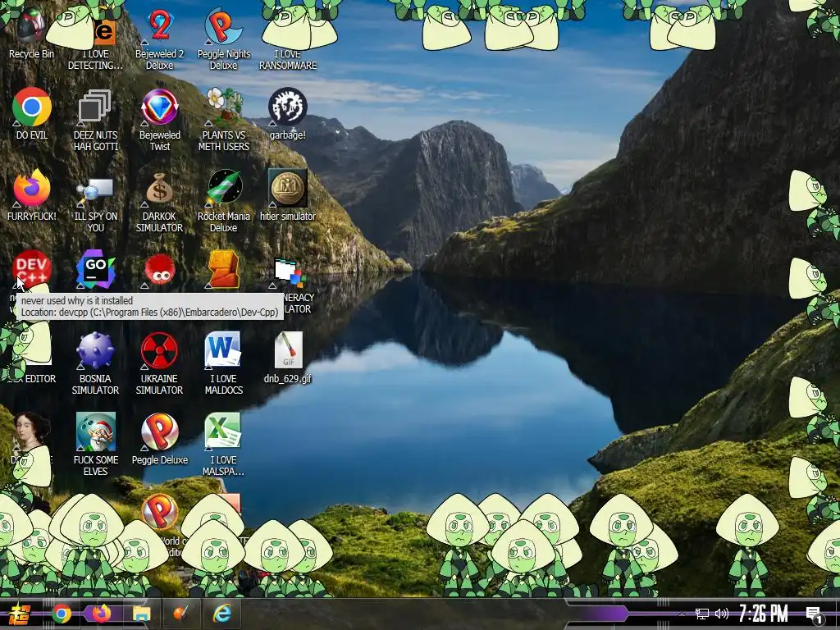Screen dimensions: 840x630
Task: Open Firefox from the taskbar
Action: 101,614
